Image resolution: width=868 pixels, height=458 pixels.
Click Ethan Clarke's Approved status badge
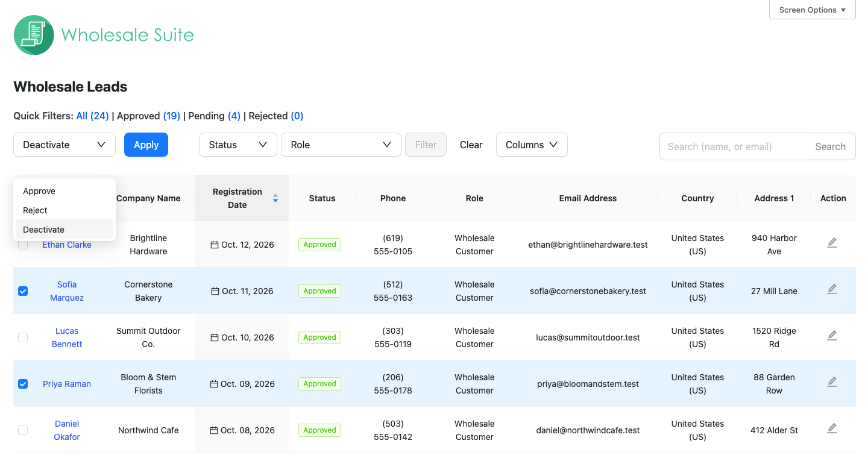(319, 245)
